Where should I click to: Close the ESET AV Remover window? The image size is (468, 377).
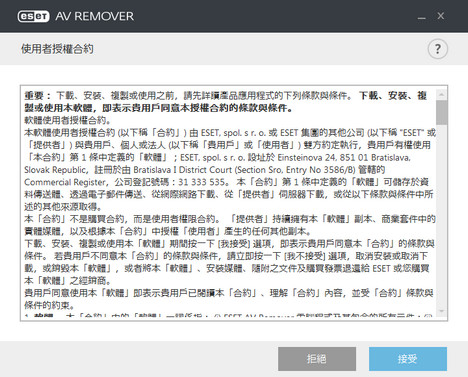(441, 16)
